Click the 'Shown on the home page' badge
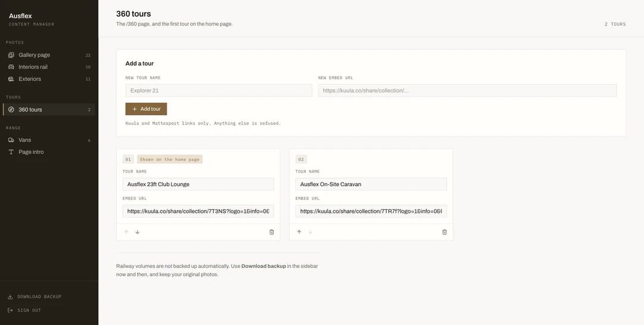 tap(169, 159)
